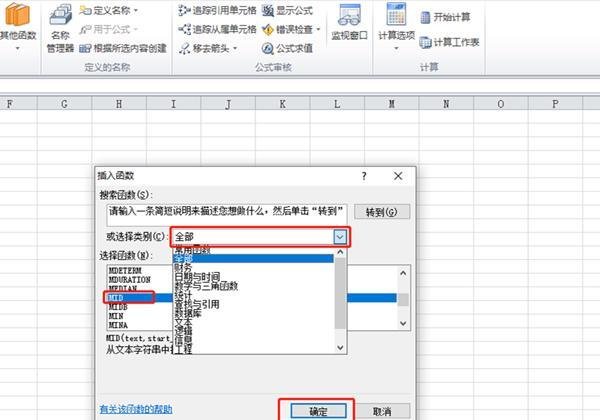This screenshot has height=420, width=600.
Task: Expand the 错误检查 dropdown arrow
Action: coord(318,29)
